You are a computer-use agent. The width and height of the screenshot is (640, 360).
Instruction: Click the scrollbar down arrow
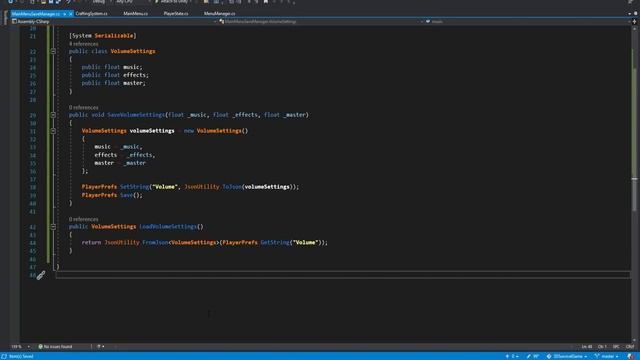coord(634,340)
